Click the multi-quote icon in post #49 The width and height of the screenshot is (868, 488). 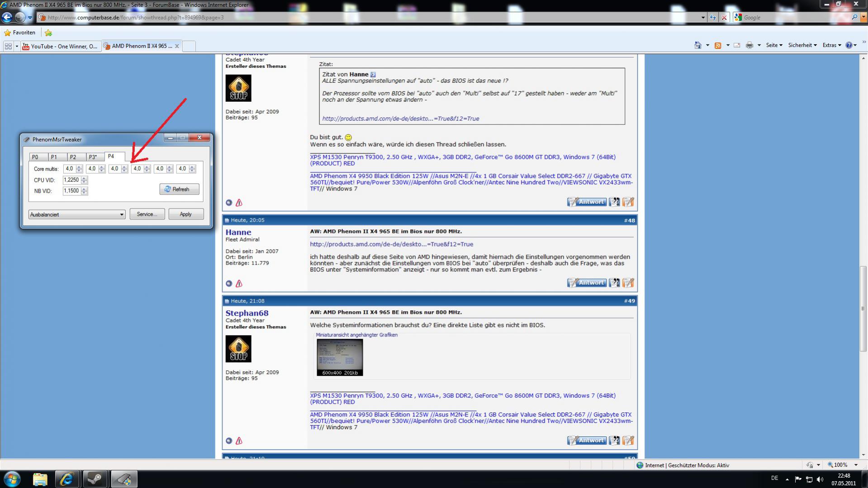pyautogui.click(x=614, y=440)
